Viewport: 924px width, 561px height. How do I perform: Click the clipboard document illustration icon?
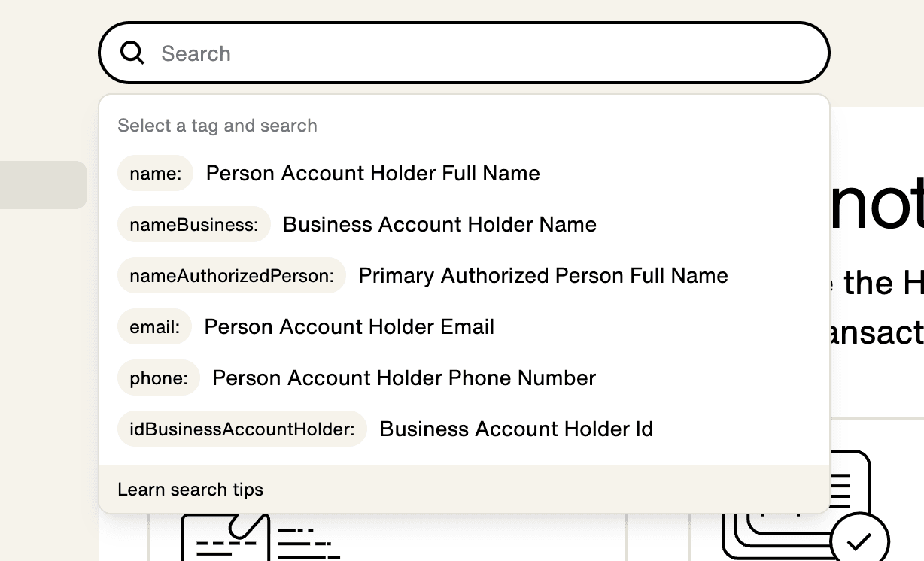tap(260, 537)
